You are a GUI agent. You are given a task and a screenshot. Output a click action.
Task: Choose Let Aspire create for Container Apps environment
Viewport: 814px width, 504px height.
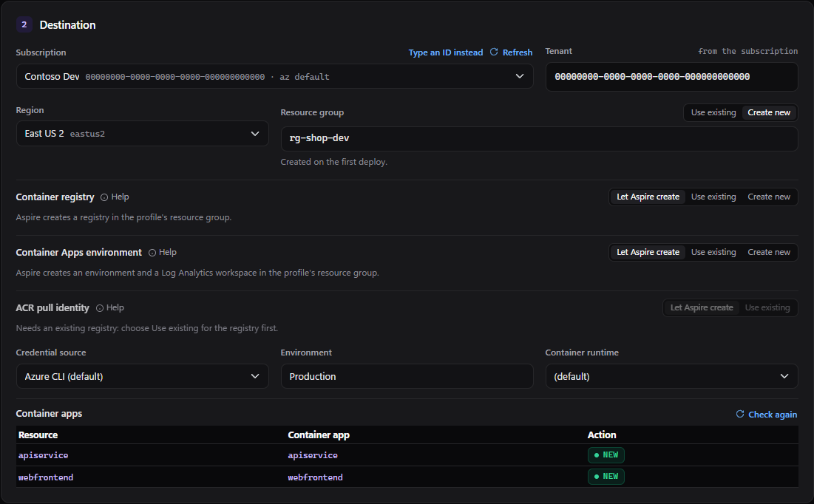(648, 252)
